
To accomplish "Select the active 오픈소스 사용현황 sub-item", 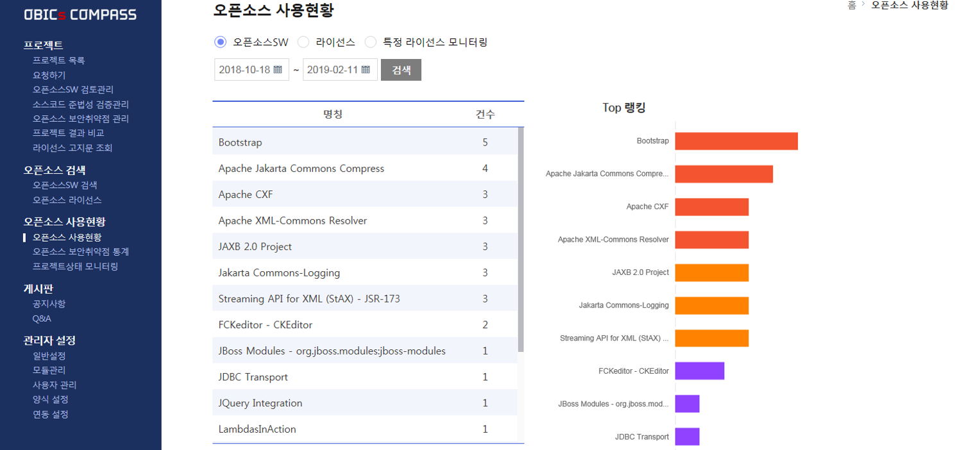I will (67, 237).
